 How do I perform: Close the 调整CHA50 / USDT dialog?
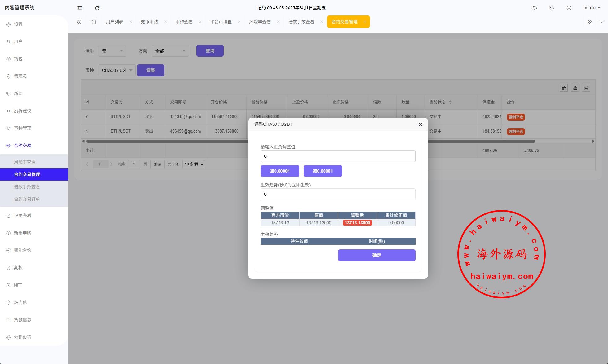[x=420, y=125]
